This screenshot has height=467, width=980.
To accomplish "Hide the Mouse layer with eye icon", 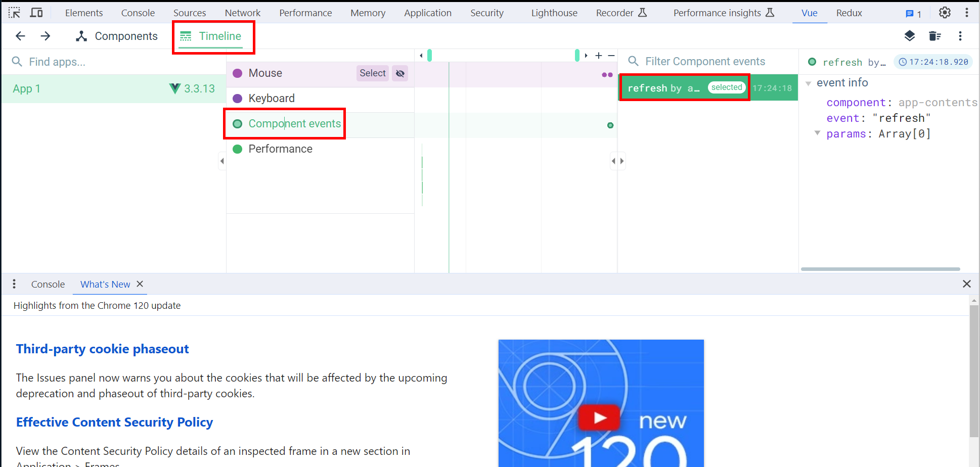I will [x=400, y=73].
